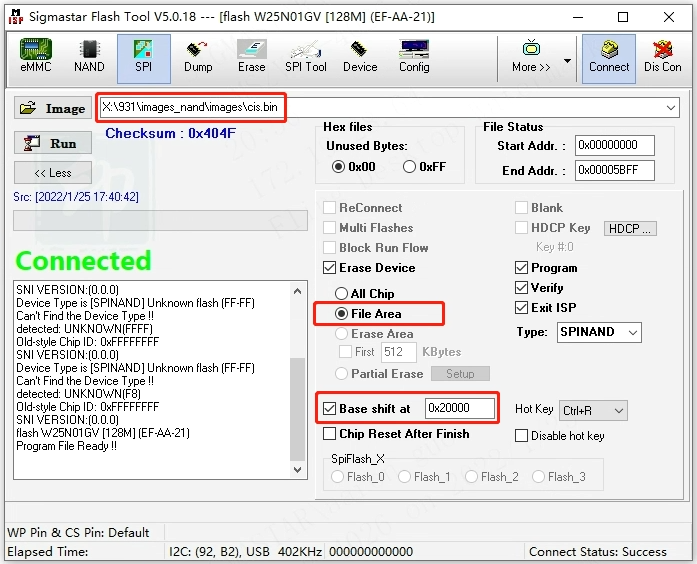Choose 0xFF for unused bytes
697x564 pixels.
tap(410, 167)
